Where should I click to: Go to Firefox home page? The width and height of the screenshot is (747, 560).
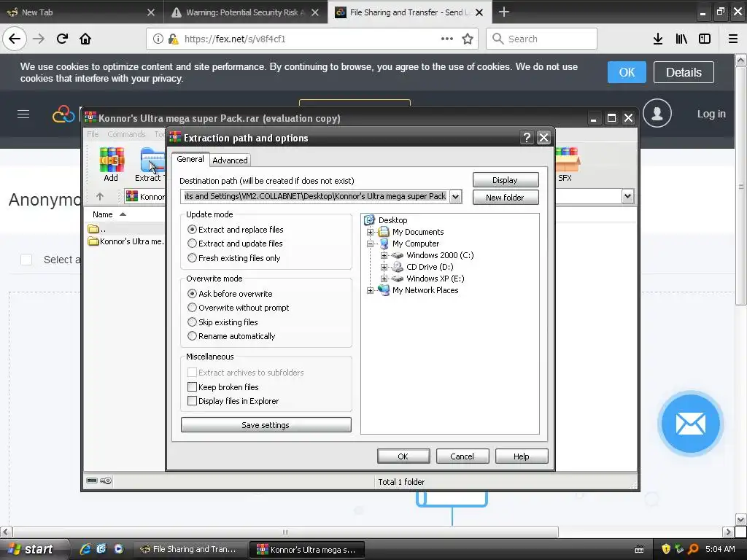85,39
